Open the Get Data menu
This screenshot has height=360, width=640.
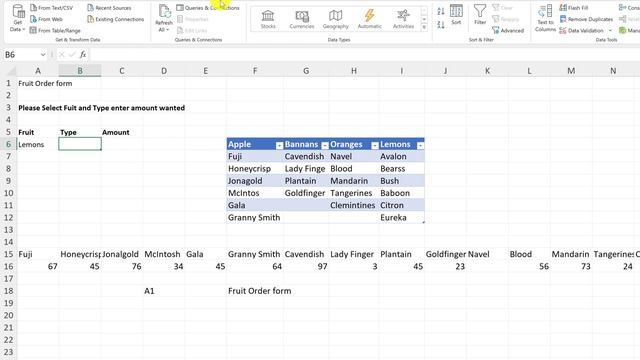point(18,18)
